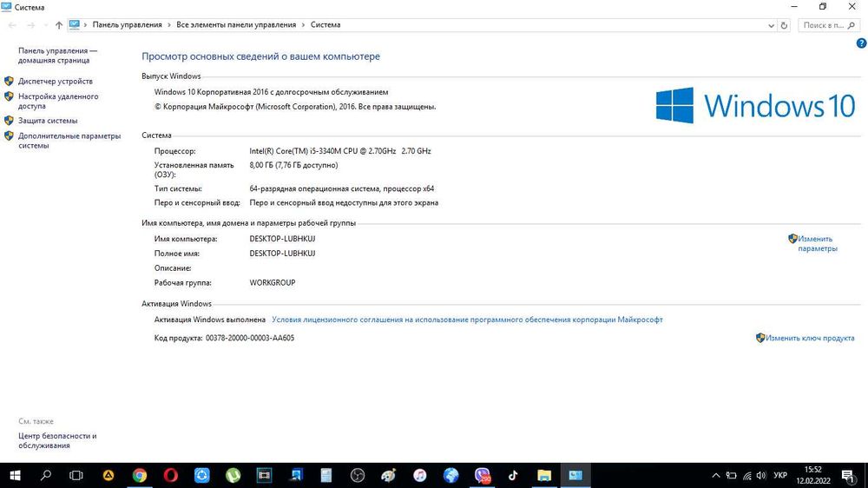Image resolution: width=868 pixels, height=488 pixels.
Task: Open the Windows Start menu
Action: (15, 475)
